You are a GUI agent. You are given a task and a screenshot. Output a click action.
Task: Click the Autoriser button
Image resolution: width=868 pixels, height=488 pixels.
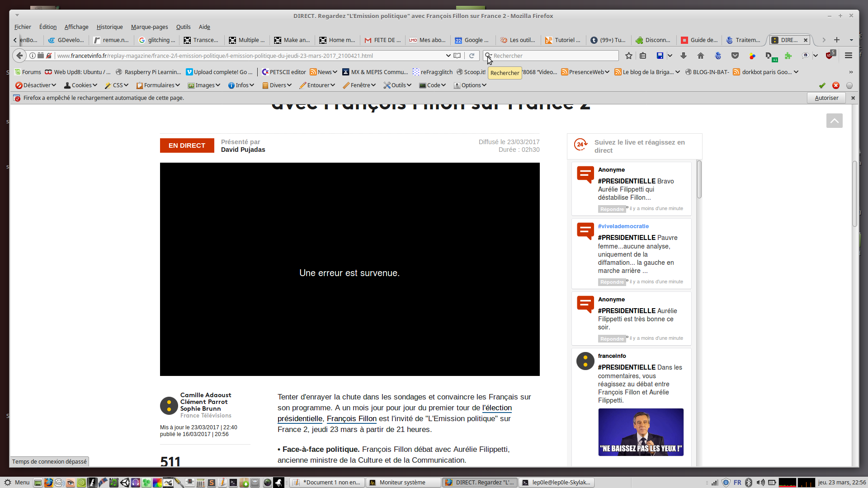[x=826, y=98]
